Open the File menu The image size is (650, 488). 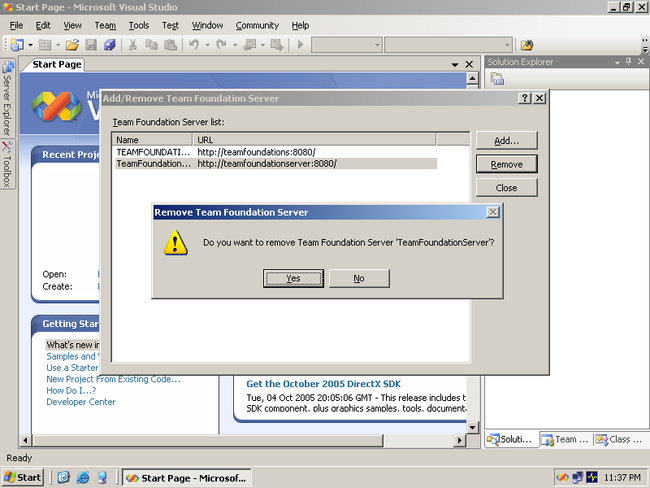(x=16, y=25)
